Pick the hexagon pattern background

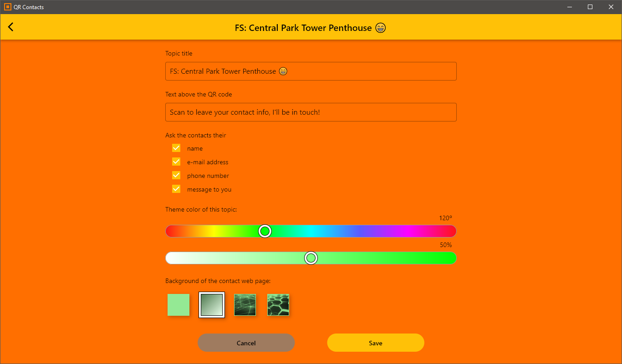pyautogui.click(x=278, y=305)
